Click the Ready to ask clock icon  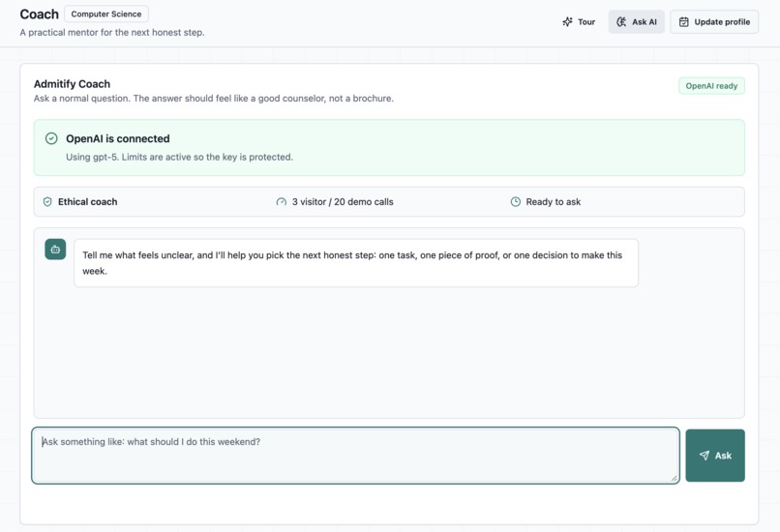tap(516, 202)
